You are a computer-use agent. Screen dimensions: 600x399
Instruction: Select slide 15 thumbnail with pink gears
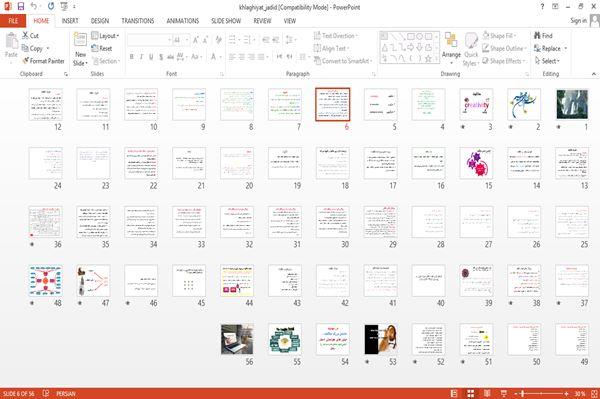pyautogui.click(x=476, y=163)
